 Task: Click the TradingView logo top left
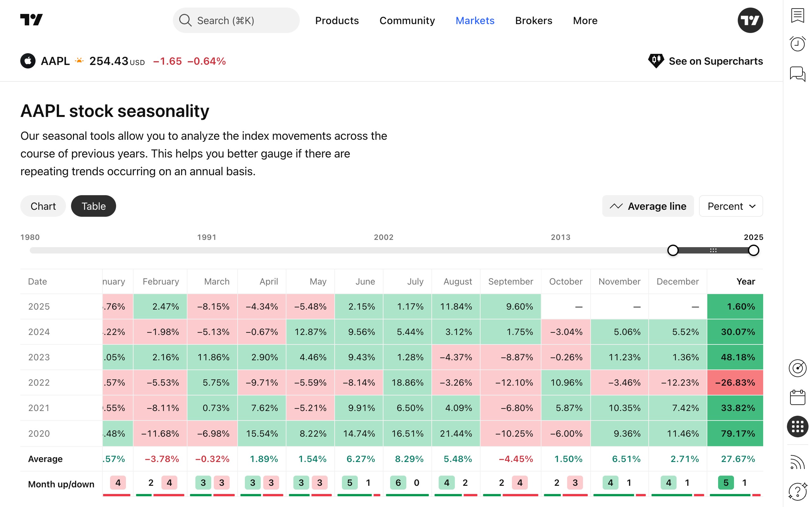point(31,20)
